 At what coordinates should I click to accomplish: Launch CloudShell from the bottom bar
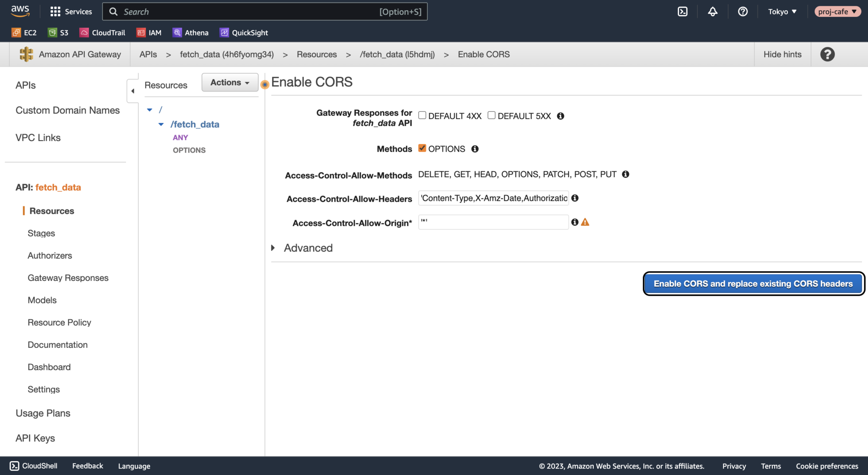(33, 466)
